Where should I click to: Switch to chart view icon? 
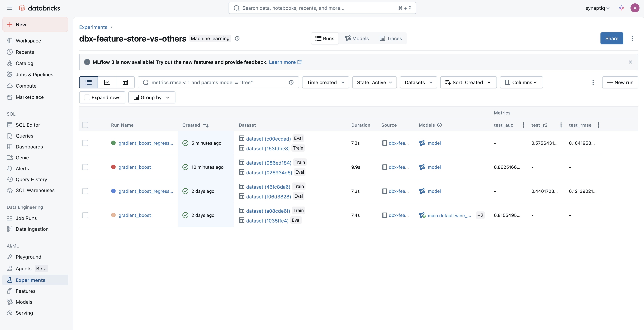[107, 82]
